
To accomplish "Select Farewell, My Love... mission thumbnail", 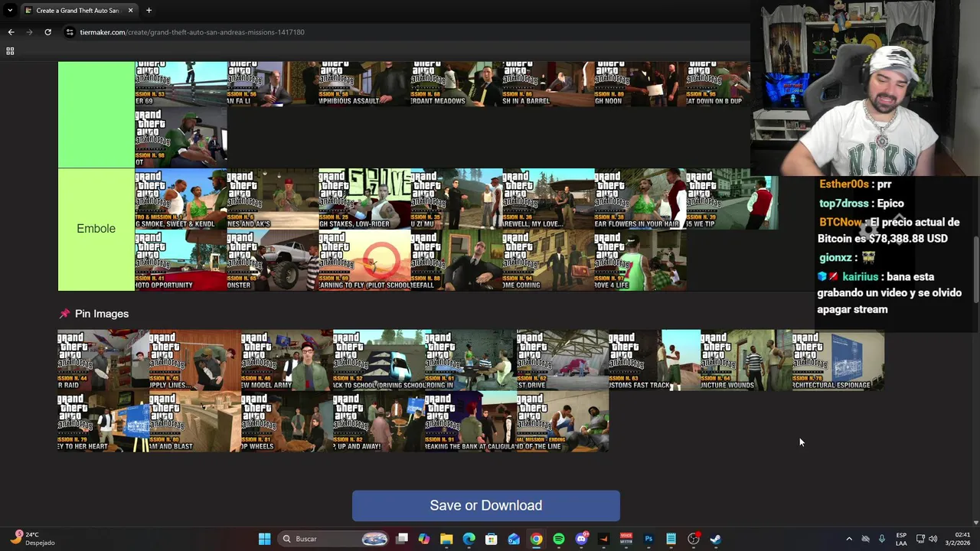I will (548, 199).
